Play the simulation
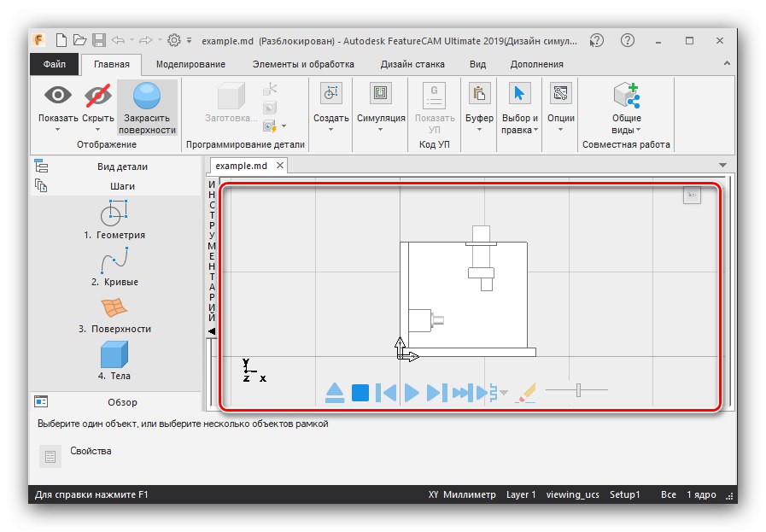Viewport: 766px width, 532px height. coord(412,393)
